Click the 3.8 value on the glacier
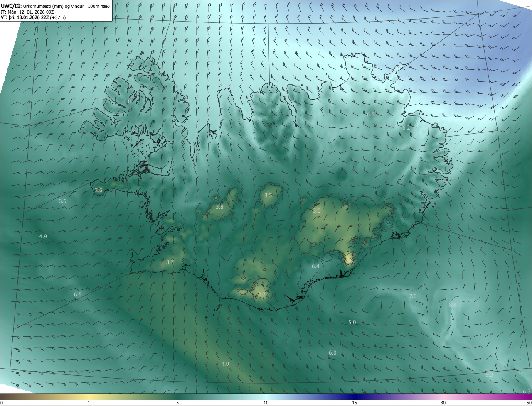Viewport: 532px width, 406px height. pyautogui.click(x=219, y=207)
